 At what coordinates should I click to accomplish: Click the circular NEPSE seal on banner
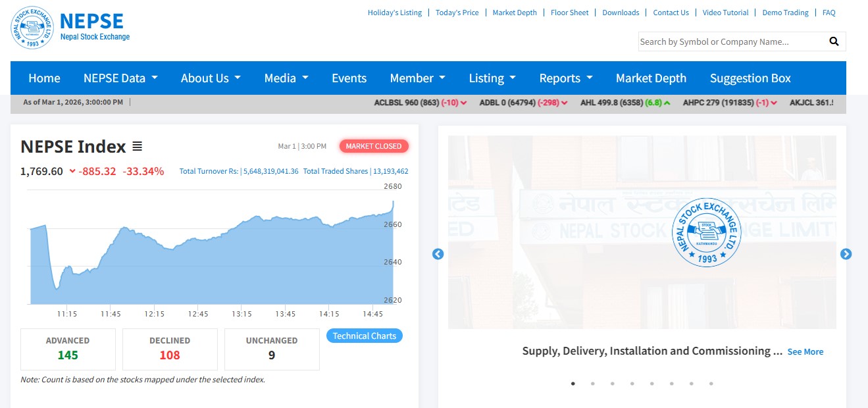coord(706,232)
